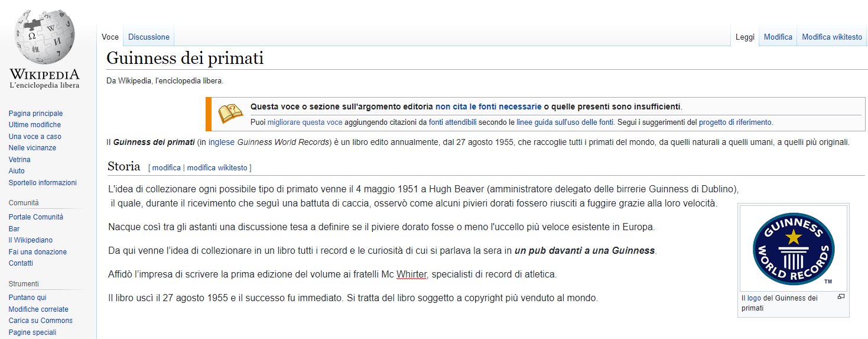Click the Aiuto sidebar link

17,171
